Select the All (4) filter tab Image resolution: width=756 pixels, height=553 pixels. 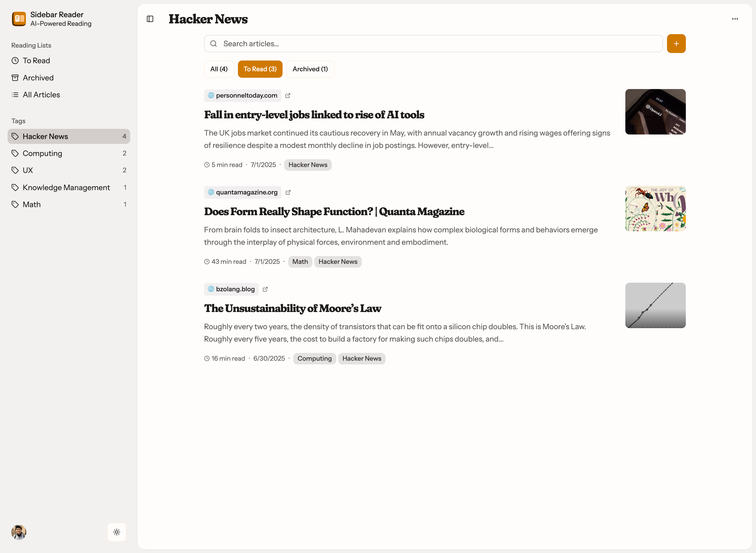point(219,69)
